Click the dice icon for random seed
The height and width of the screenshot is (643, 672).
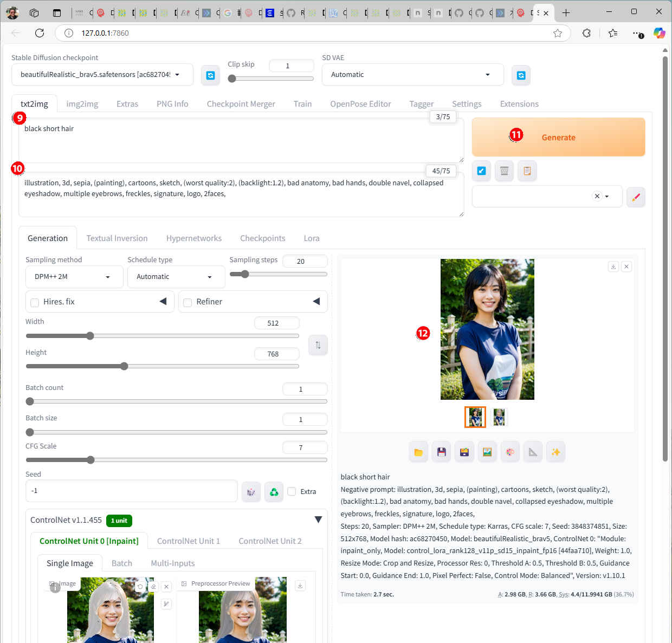click(x=251, y=492)
